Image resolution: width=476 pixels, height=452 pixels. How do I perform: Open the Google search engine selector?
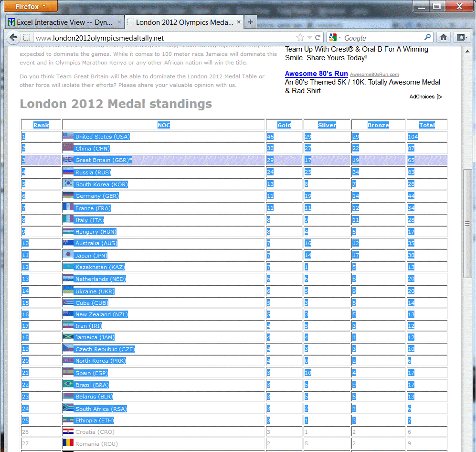[335, 38]
